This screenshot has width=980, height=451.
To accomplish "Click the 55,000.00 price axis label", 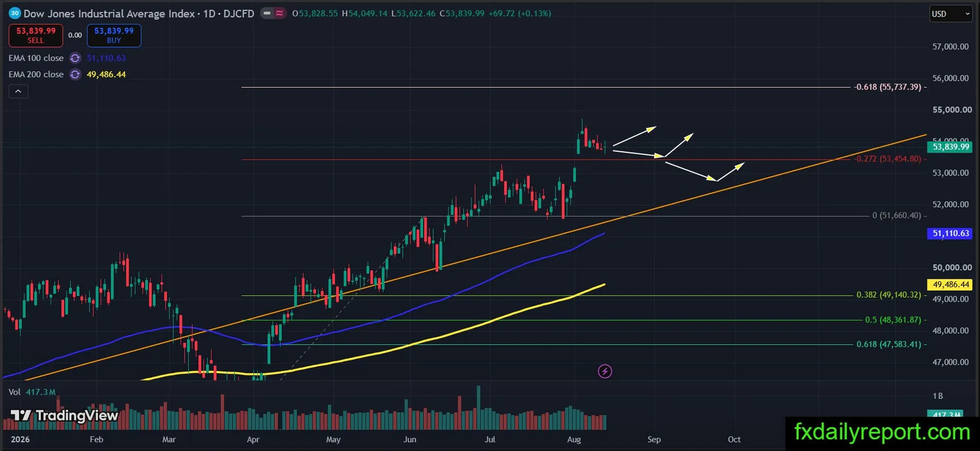I will pos(952,110).
